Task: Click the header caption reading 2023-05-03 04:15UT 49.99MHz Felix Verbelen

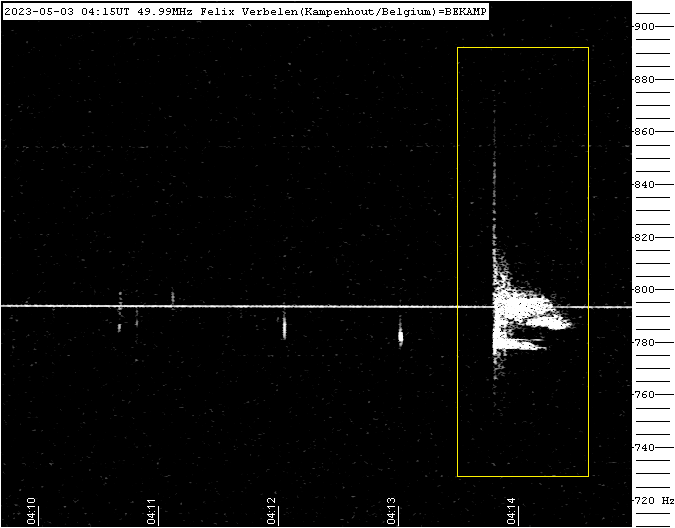Action: tap(245, 12)
